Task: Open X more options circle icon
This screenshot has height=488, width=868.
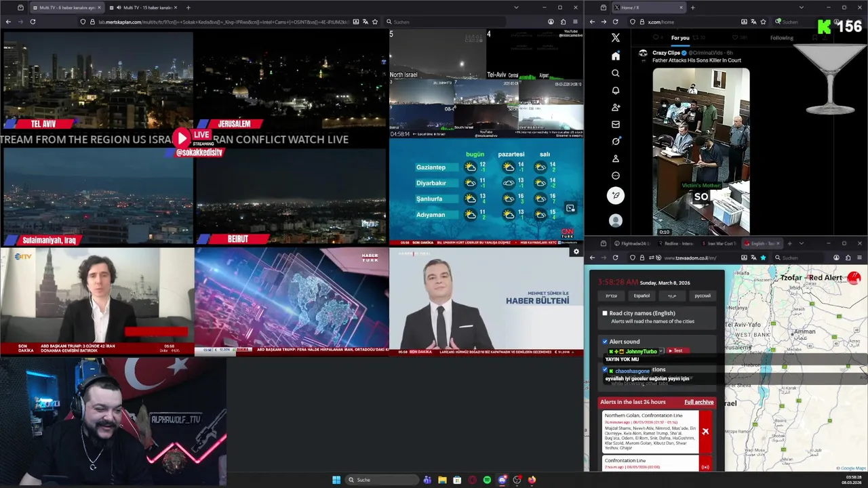Action: click(x=616, y=176)
